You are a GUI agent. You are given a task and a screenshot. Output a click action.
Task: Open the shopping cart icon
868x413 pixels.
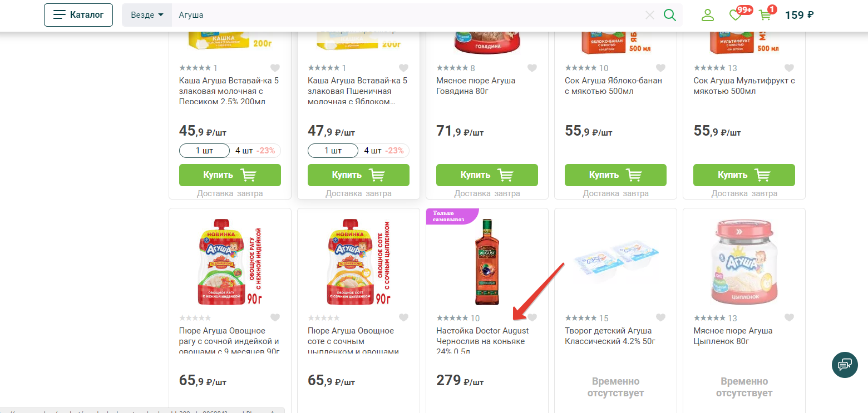(766, 15)
